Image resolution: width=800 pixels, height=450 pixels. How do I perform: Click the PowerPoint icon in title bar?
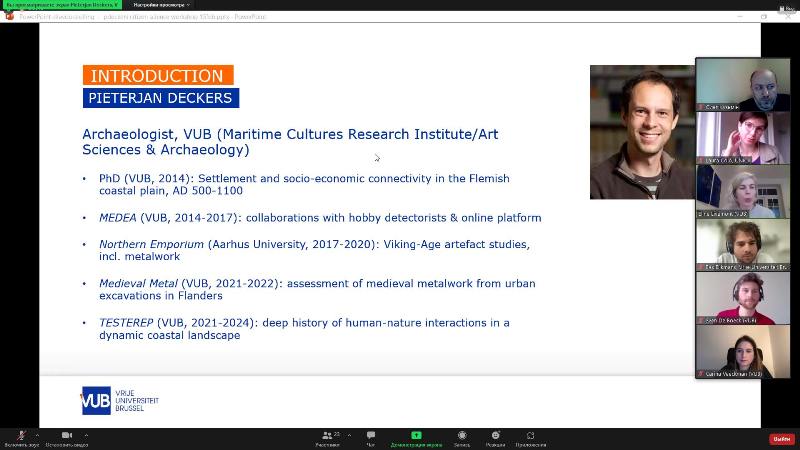click(11, 16)
